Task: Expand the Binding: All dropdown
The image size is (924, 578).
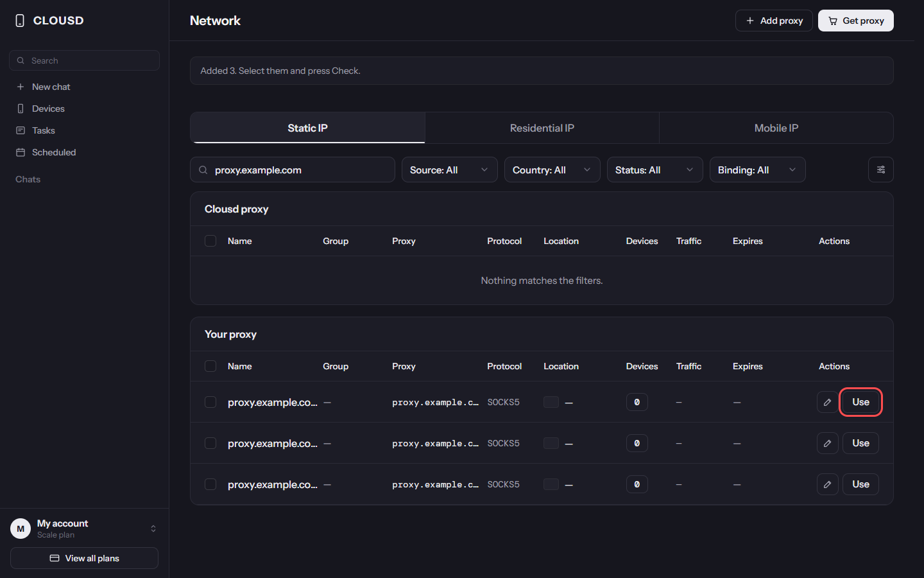Action: 758,170
